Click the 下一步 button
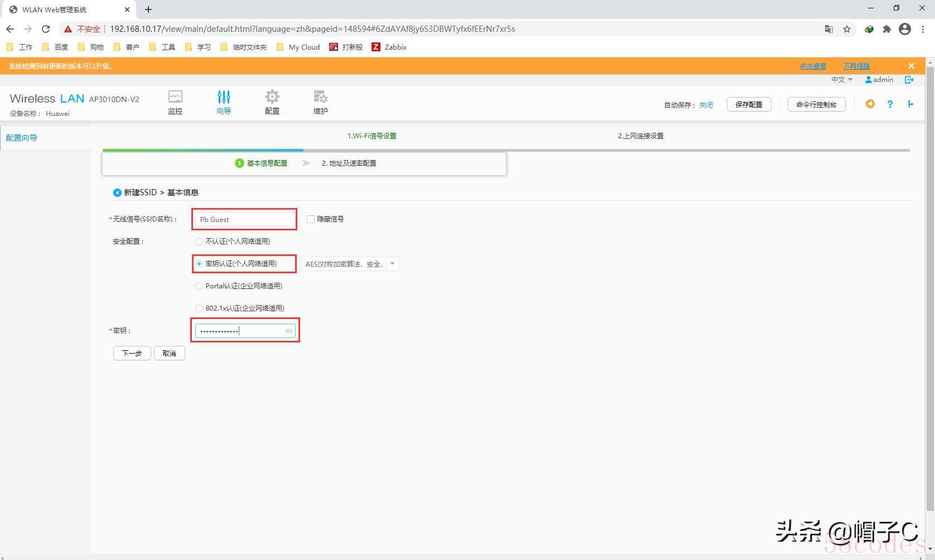 (132, 353)
